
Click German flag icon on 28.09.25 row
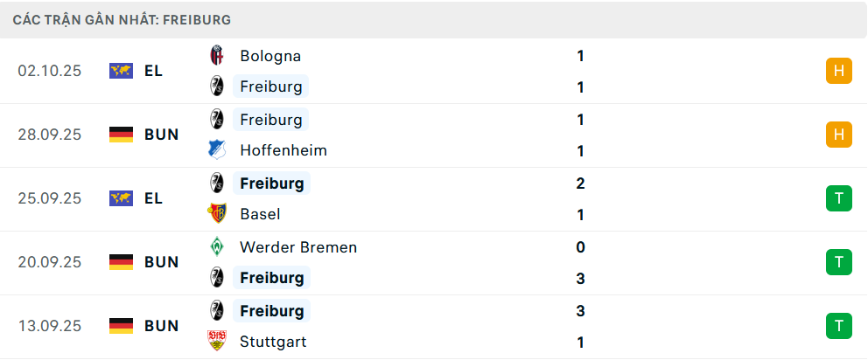click(121, 135)
